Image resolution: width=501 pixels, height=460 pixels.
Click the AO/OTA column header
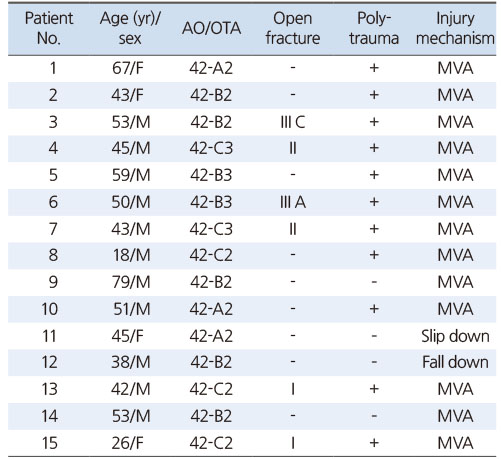211,28
